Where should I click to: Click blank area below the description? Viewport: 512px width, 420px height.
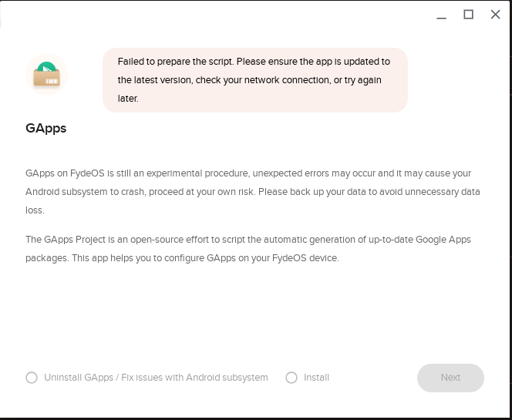pyautogui.click(x=254, y=314)
